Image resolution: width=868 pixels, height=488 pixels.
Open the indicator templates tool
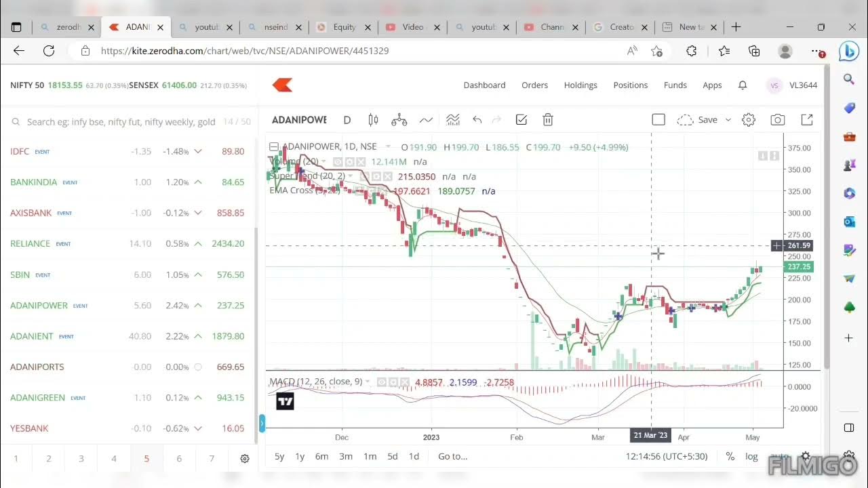(x=452, y=120)
